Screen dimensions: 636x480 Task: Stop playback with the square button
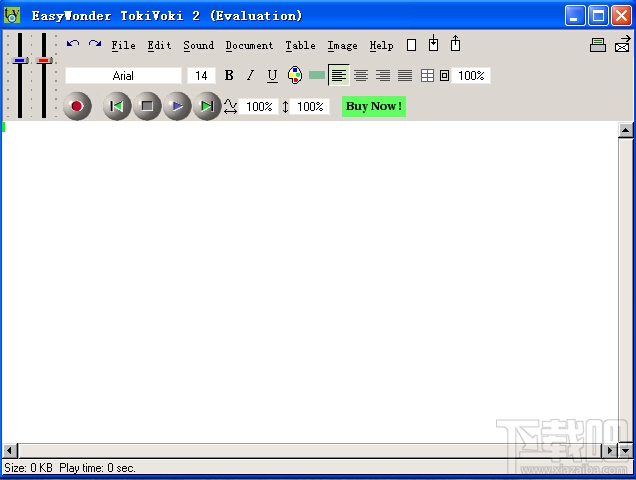[x=147, y=106]
